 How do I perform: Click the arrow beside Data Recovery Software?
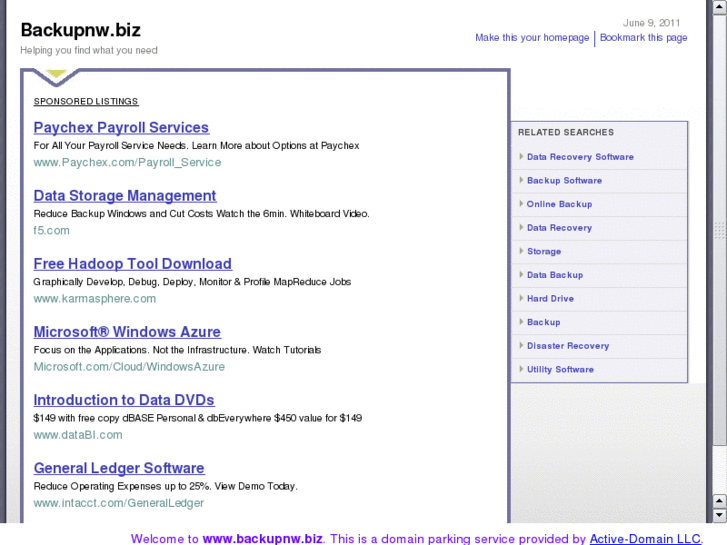pos(521,156)
